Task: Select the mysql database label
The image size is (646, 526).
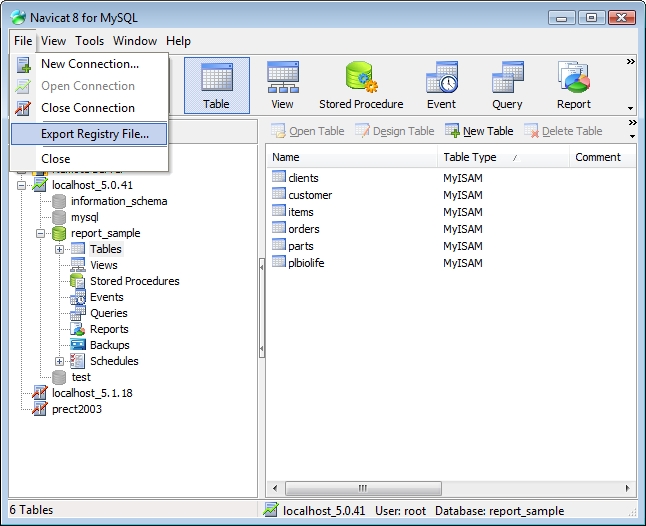Action: (x=85, y=217)
